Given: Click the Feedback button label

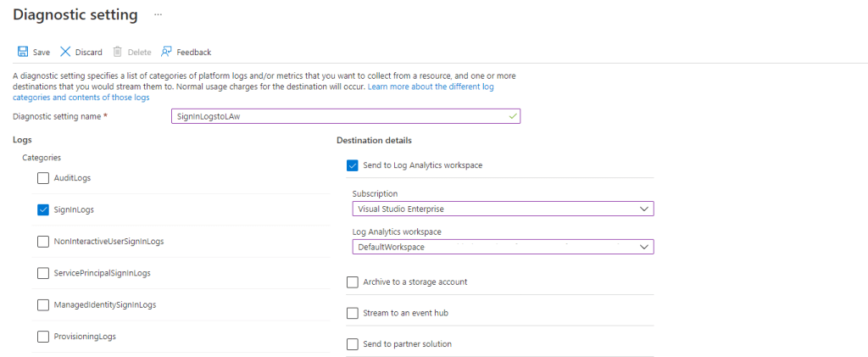Looking at the screenshot, I should [x=194, y=53].
